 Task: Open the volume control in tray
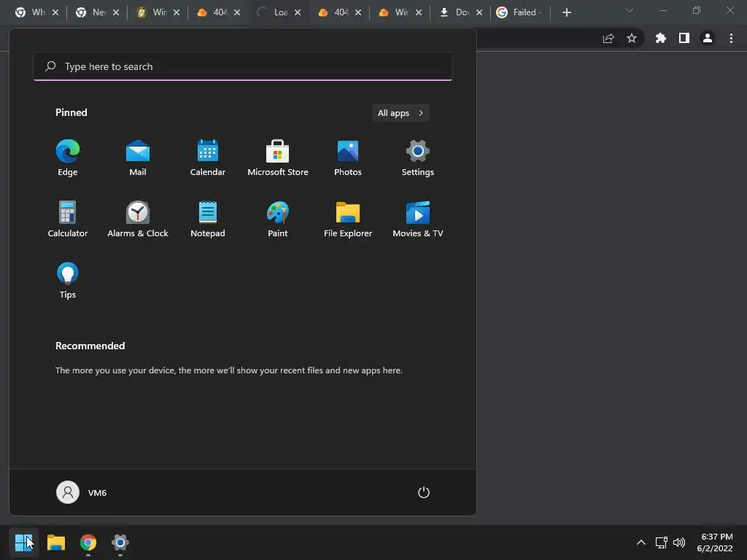[x=679, y=542]
